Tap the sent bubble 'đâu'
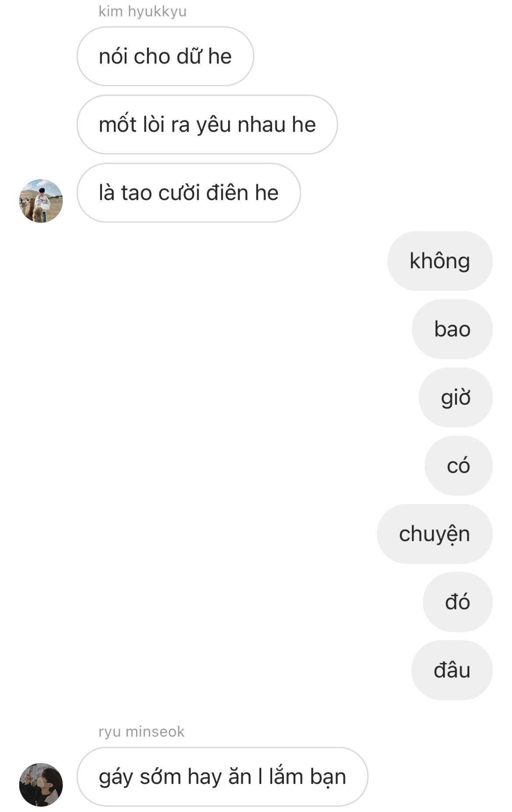512x812 pixels. pyautogui.click(x=452, y=671)
